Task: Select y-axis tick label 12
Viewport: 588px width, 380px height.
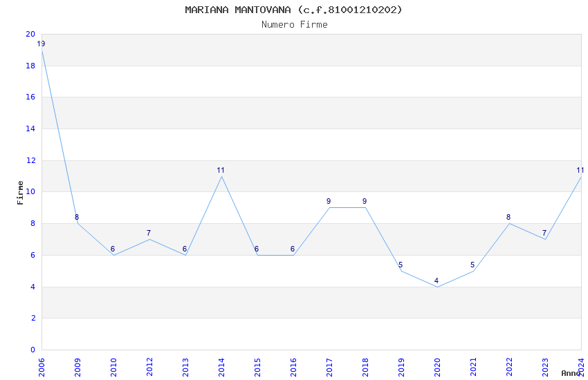Action: click(30, 160)
